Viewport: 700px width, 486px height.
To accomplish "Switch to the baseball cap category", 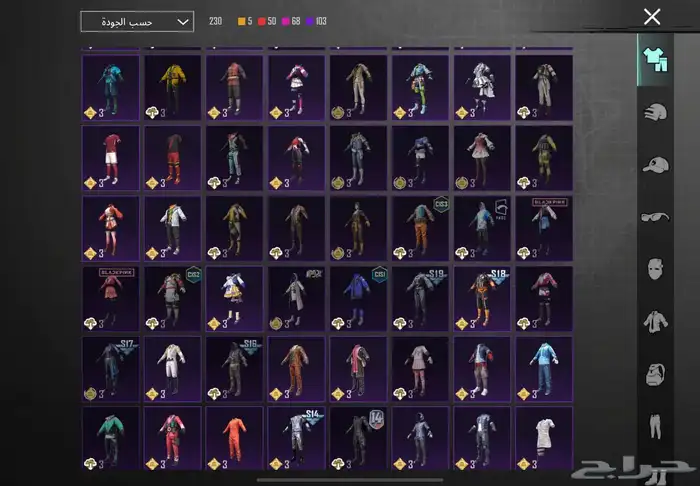I will [655, 165].
